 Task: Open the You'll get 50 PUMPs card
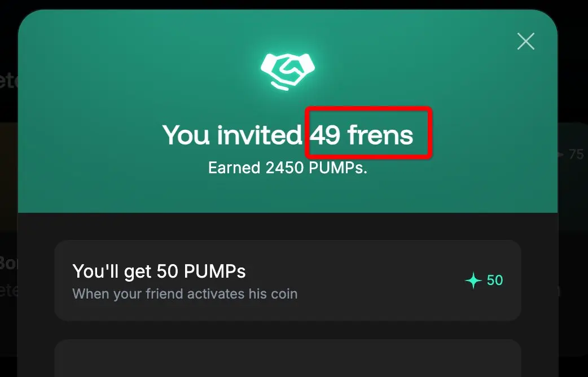(x=288, y=280)
